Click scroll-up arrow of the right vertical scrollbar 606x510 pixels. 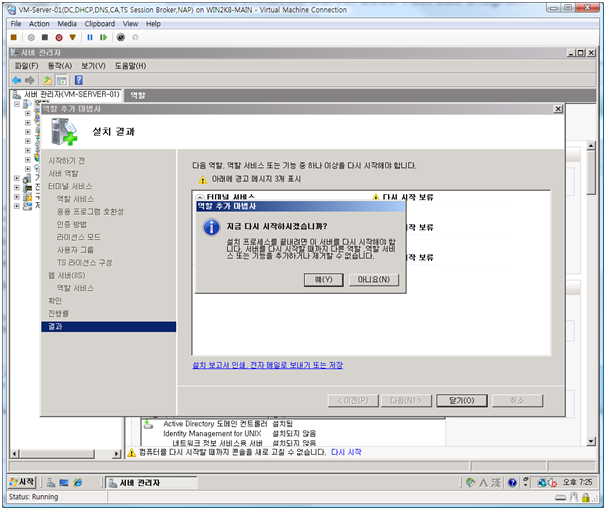(x=591, y=146)
